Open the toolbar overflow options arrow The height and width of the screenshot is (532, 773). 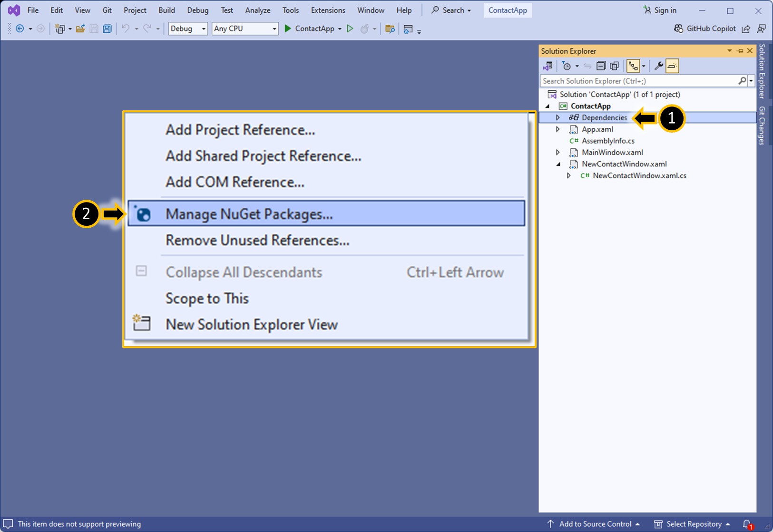point(419,31)
